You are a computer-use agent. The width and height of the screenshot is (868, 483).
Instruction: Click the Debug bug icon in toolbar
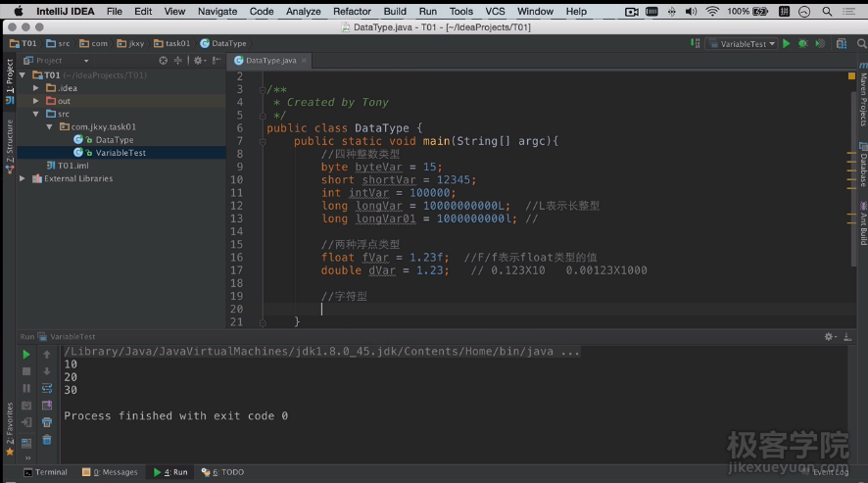803,44
